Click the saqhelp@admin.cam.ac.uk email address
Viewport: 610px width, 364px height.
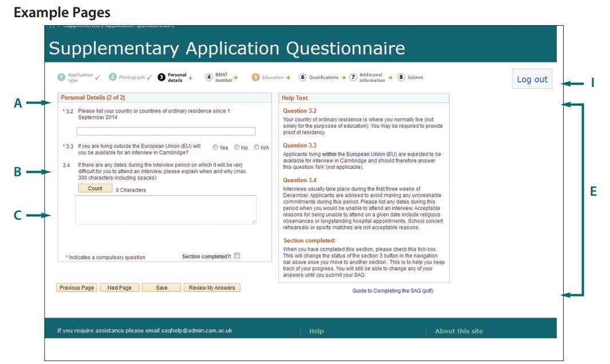pos(197,331)
